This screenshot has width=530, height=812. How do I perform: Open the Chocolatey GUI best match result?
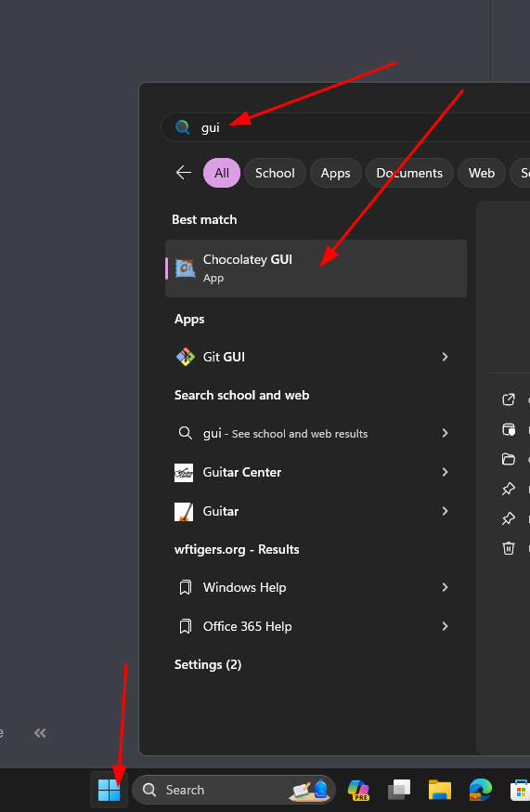[x=316, y=268]
